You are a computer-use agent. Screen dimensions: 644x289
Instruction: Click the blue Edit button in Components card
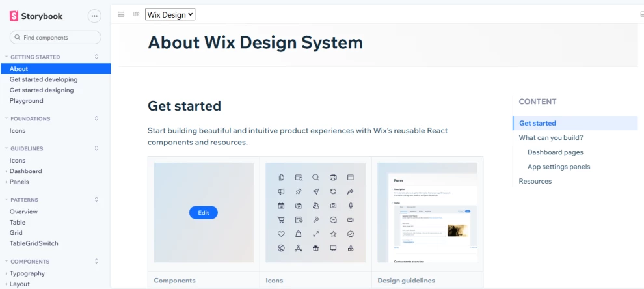(204, 213)
